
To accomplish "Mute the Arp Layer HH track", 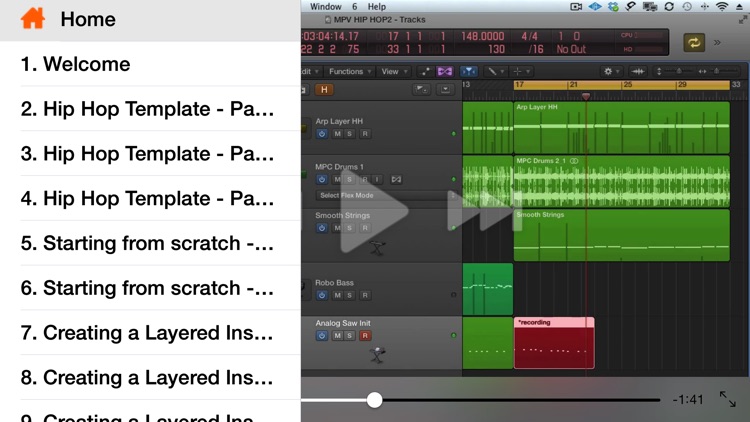I will [x=338, y=134].
